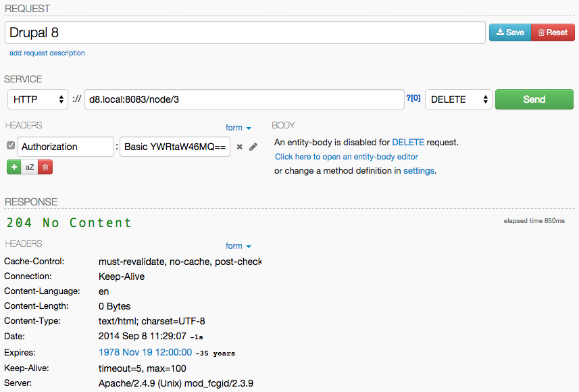Screen dimensions: 579x392
Task: Click the Content-Type header label
Action: pyautogui.click(x=32, y=320)
